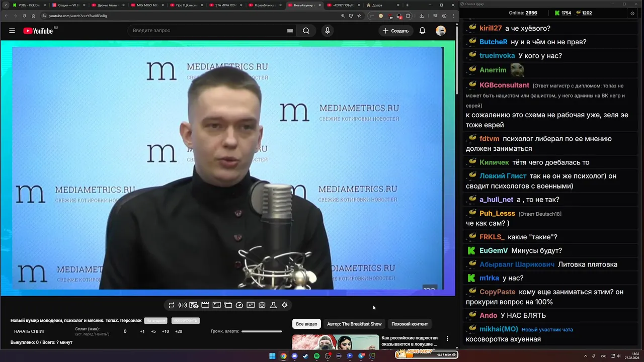Open the YouTube account avatar menu
The image size is (644, 362).
(441, 31)
